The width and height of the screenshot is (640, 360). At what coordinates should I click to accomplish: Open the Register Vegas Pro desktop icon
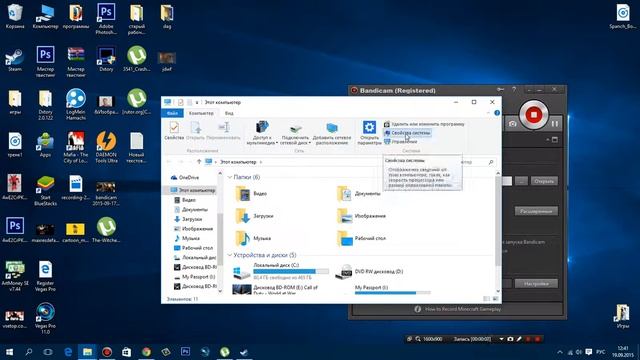pyautogui.click(x=45, y=276)
